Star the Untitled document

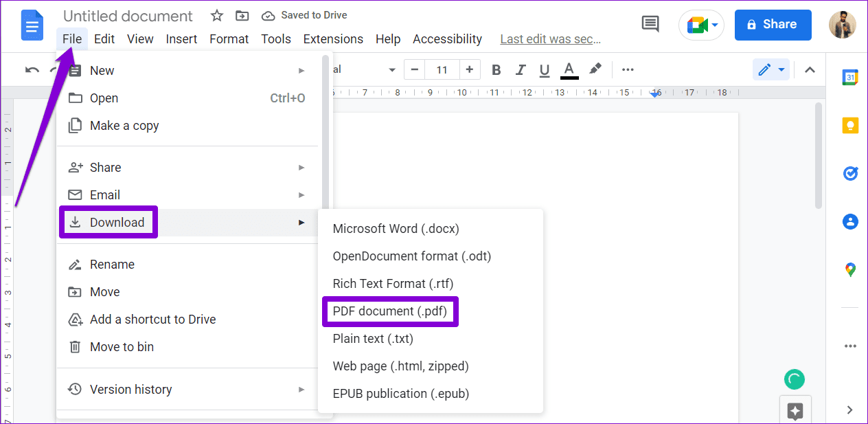217,16
